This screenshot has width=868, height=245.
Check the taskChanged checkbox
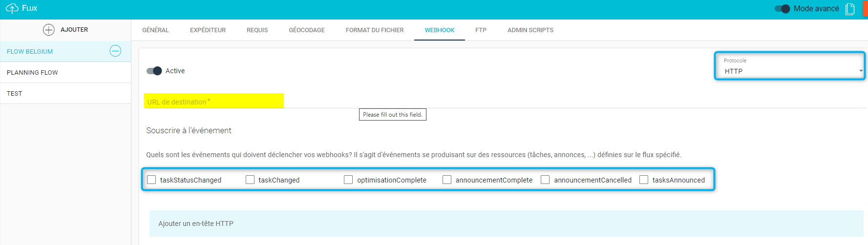[x=250, y=180]
